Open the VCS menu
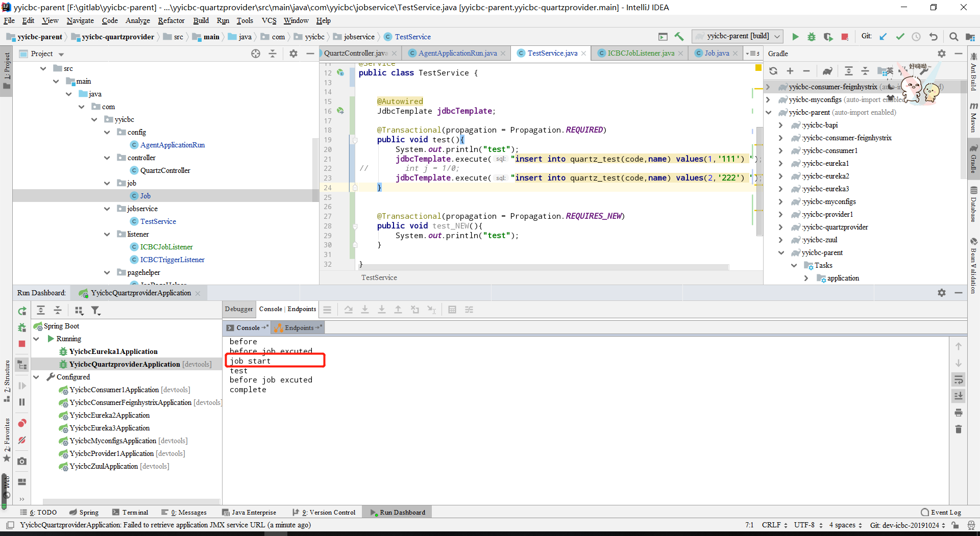Image resolution: width=980 pixels, height=536 pixels. click(269, 20)
